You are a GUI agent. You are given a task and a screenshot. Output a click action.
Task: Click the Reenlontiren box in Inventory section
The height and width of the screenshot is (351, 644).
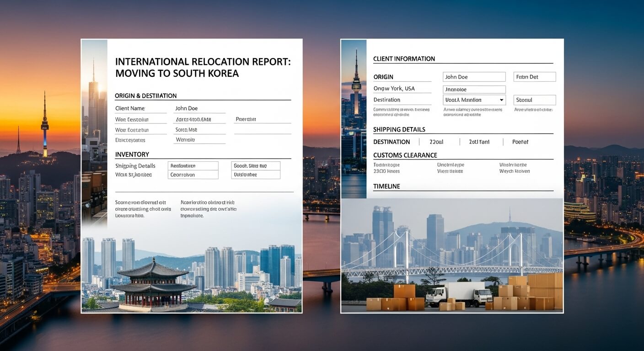pos(193,166)
